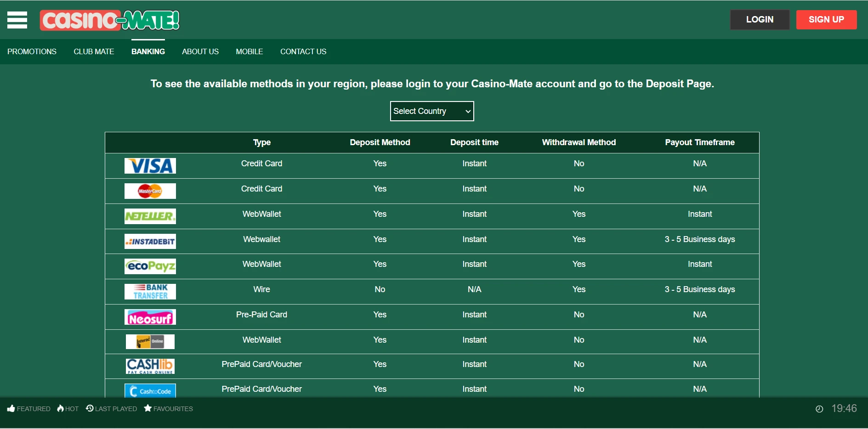Image resolution: width=868 pixels, height=429 pixels.
Task: Click Instadebit's 3 - 5 Business days cell
Action: pyautogui.click(x=700, y=239)
